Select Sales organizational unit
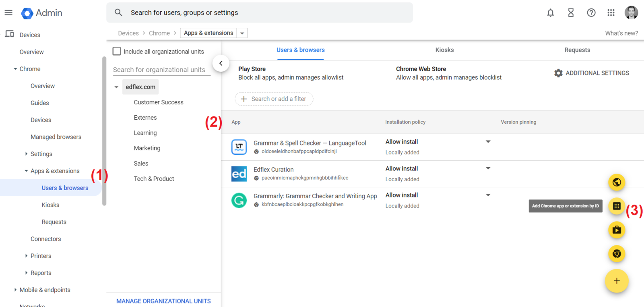644x307 pixels. coord(141,164)
